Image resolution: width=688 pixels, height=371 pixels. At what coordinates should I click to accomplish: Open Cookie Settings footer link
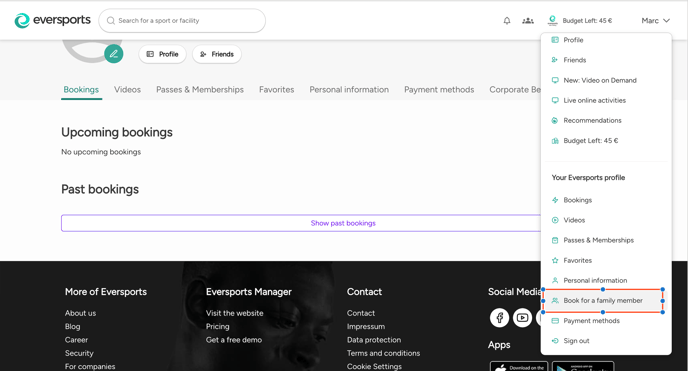[374, 366]
